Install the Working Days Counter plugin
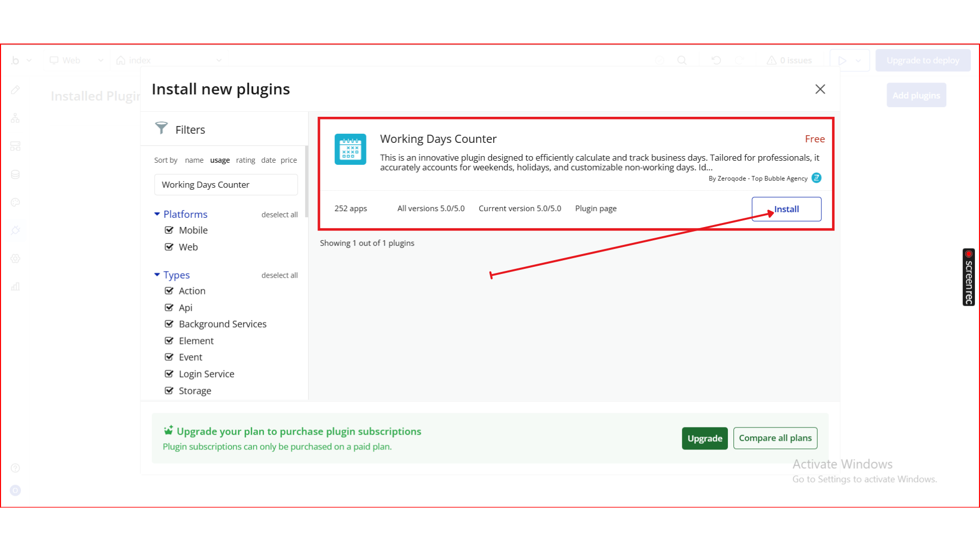 coord(786,209)
